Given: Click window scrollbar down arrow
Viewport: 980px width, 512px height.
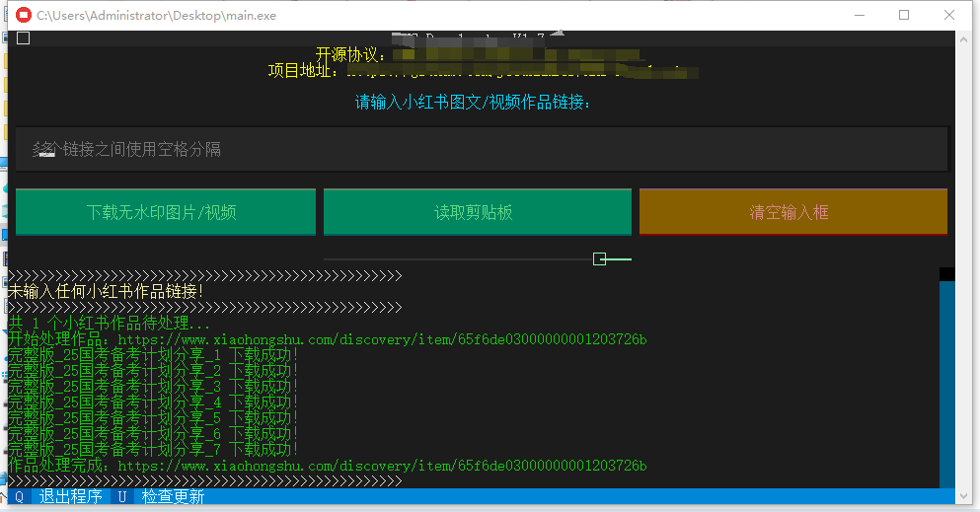Looking at the screenshot, I should coord(964,497).
